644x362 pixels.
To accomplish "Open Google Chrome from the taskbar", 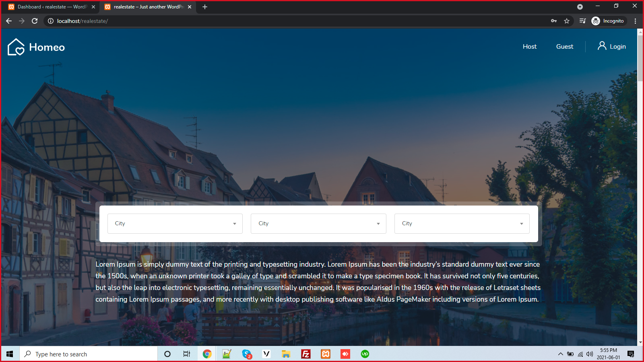I will click(207, 354).
